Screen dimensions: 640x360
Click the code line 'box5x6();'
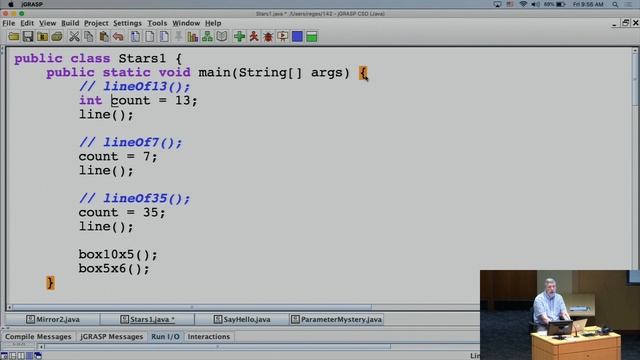tap(114, 269)
